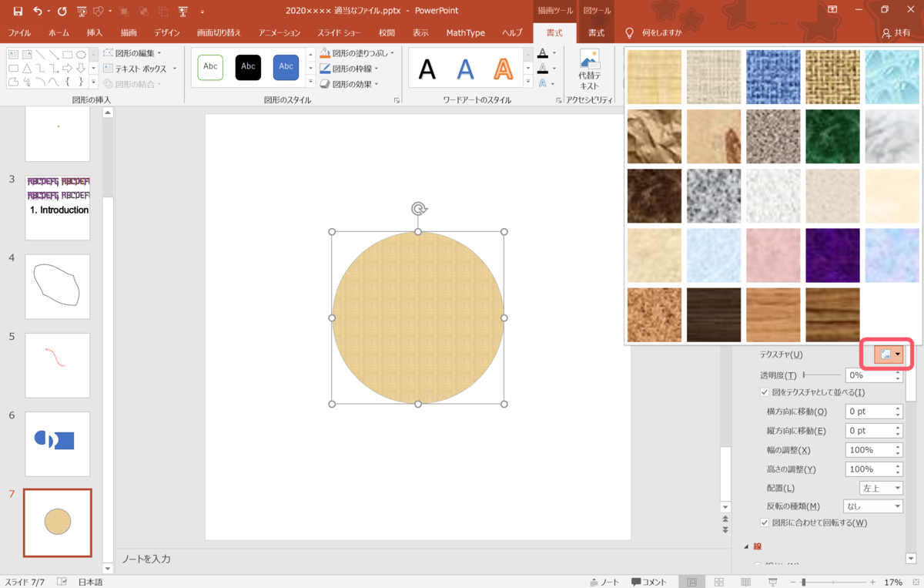This screenshot has width=924, height=588.
Task: Redo the last action
Action: (x=62, y=12)
